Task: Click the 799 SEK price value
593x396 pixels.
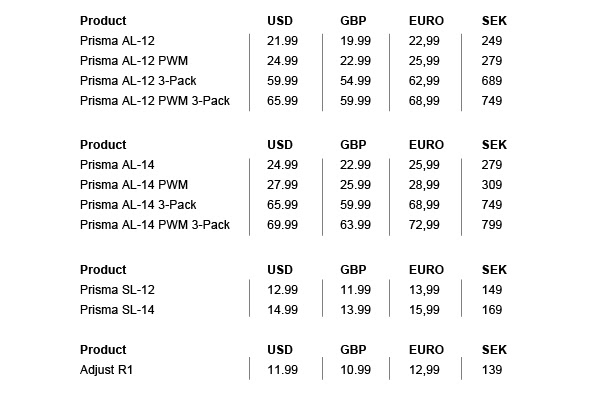Action: point(492,225)
